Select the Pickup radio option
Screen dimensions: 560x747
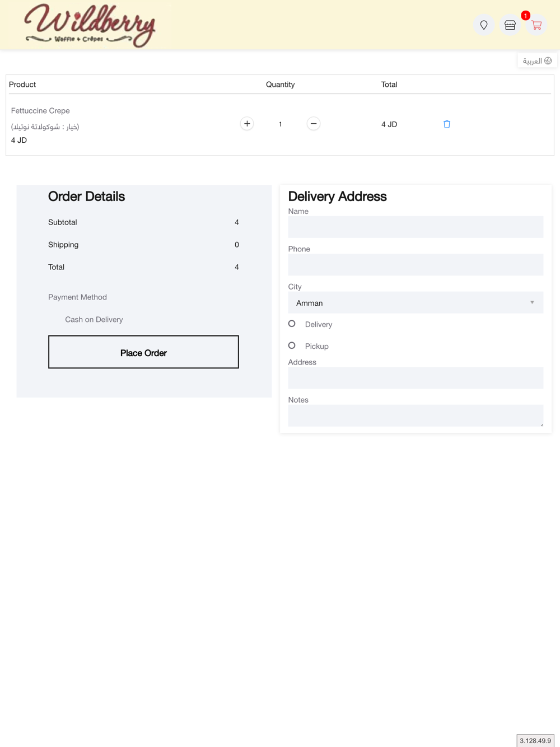click(292, 346)
